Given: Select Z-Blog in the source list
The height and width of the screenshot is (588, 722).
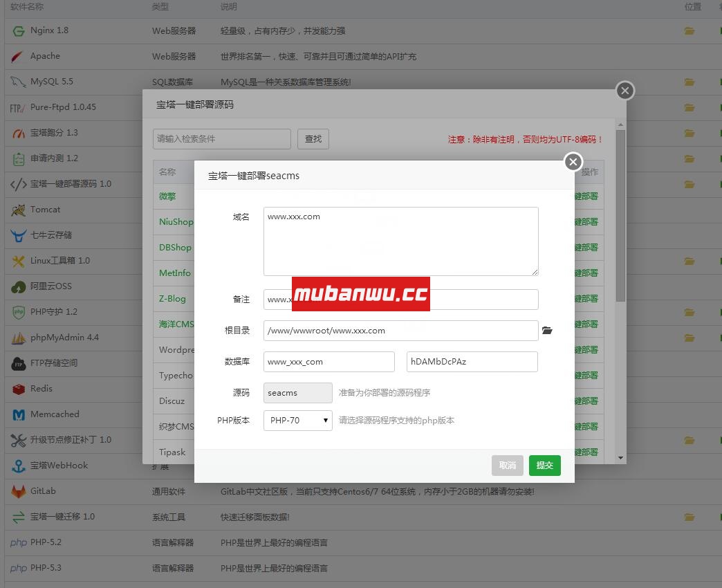Looking at the screenshot, I should (172, 299).
